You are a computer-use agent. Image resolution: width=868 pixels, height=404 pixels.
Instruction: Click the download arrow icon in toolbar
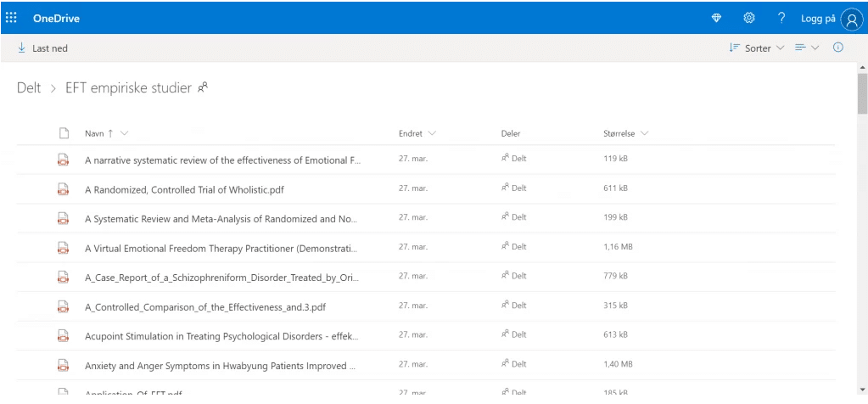[21, 48]
